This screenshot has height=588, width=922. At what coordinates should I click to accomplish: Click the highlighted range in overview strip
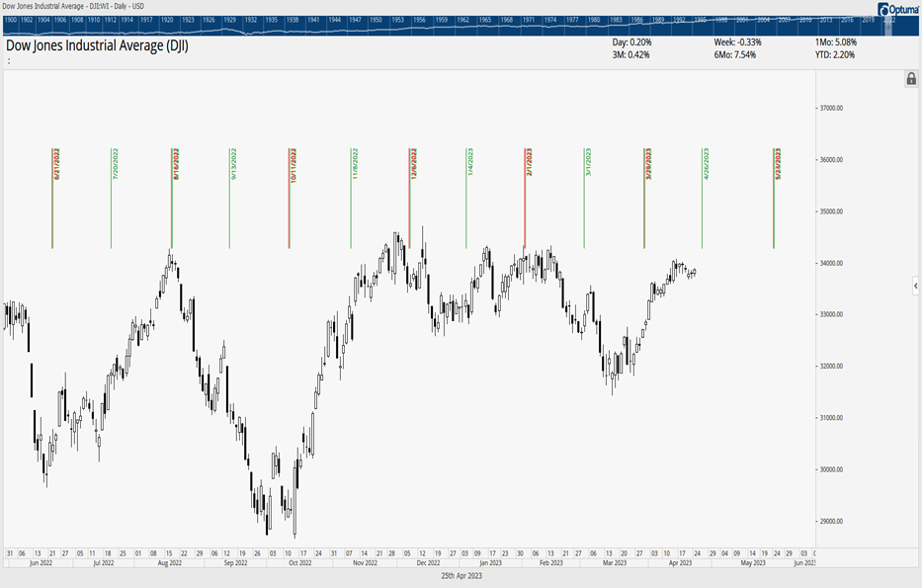pyautogui.click(x=889, y=26)
